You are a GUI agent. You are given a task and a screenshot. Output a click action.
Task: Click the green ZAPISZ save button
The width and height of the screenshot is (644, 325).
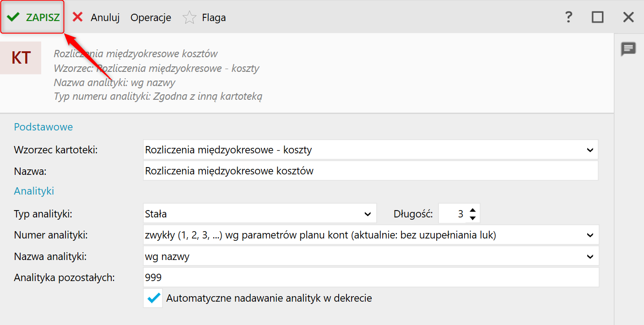pyautogui.click(x=32, y=17)
